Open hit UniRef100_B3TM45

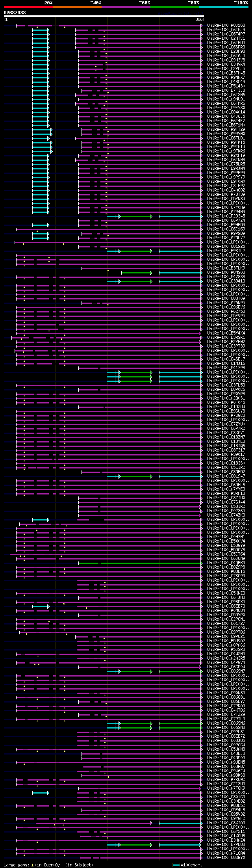tap(226, 73)
